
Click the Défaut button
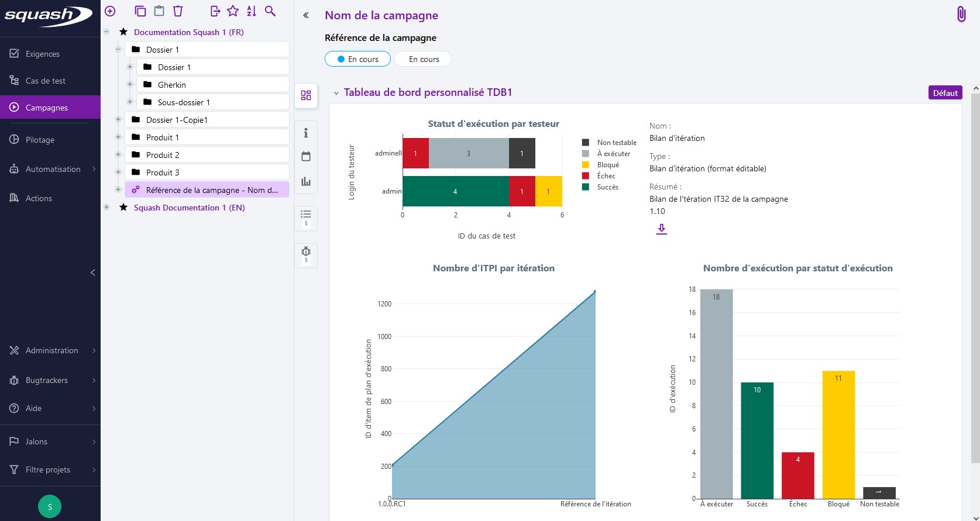click(x=945, y=93)
